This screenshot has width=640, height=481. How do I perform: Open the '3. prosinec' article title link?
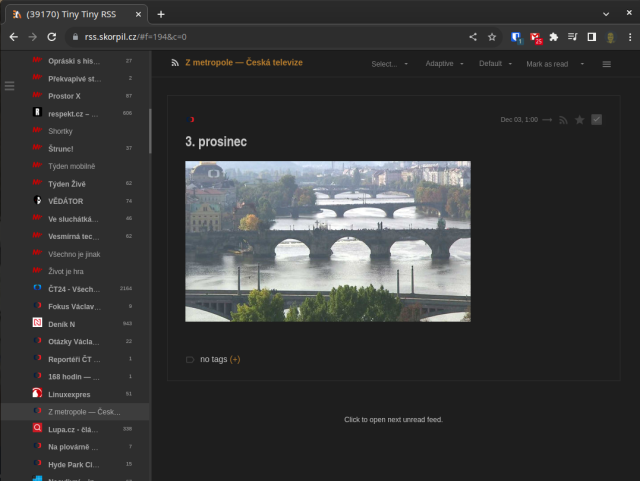pyautogui.click(x=215, y=142)
